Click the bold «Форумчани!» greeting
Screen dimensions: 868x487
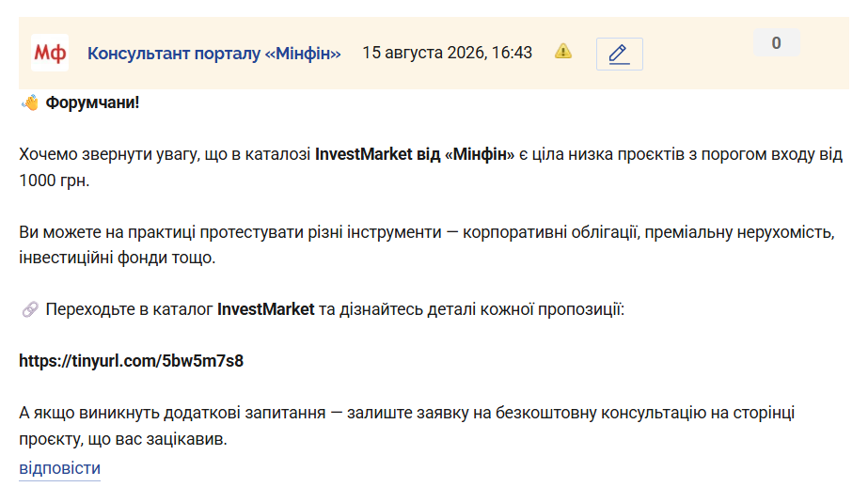(92, 102)
